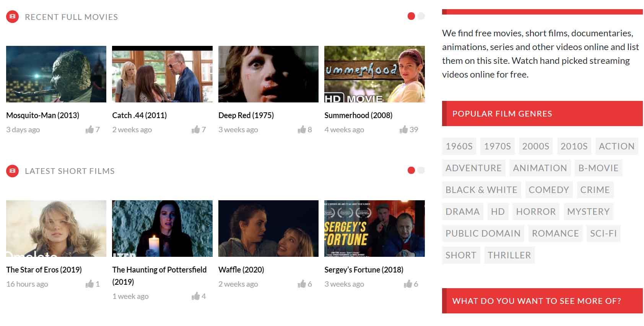Click the site description paragraph about free movies
The image size is (644, 326).
tap(541, 54)
